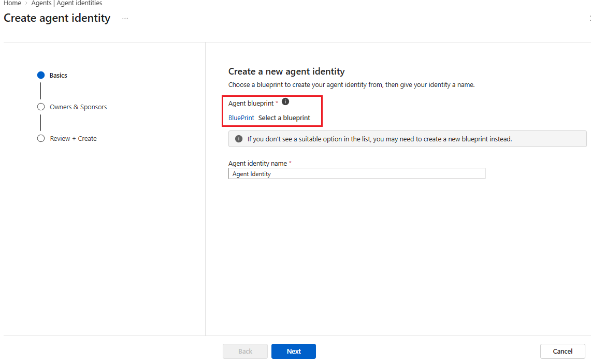The height and width of the screenshot is (364, 591).
Task: Click the disabled Back button
Action: click(245, 351)
